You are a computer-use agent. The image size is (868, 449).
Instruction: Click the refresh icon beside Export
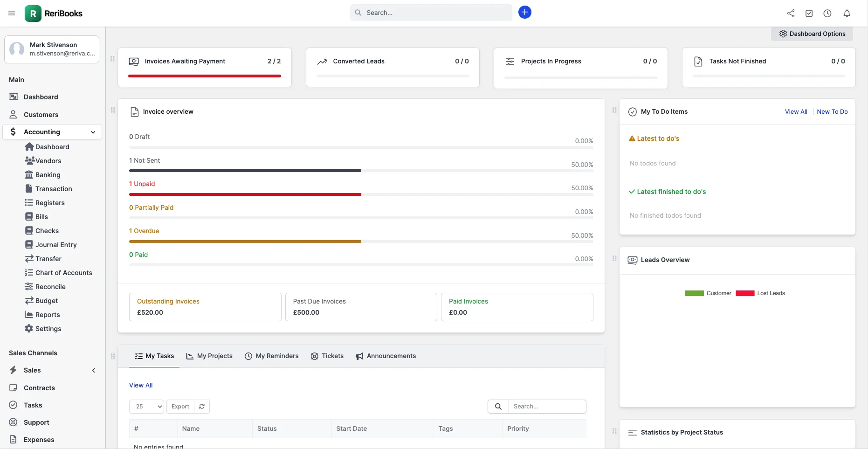point(202,407)
